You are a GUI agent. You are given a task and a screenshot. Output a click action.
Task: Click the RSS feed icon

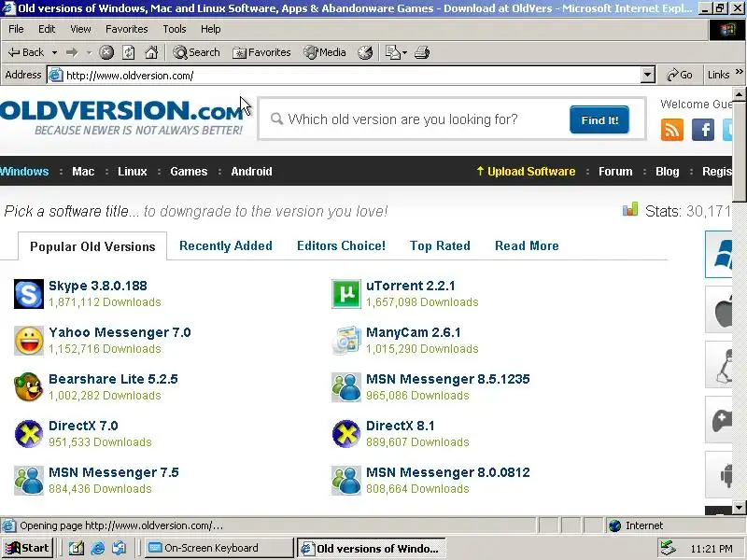(672, 130)
